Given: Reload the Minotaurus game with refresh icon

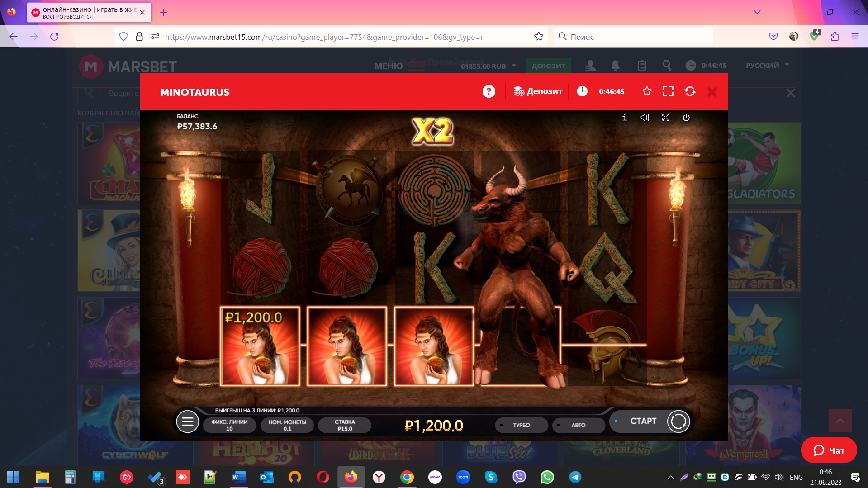Looking at the screenshot, I should pyautogui.click(x=690, y=91).
